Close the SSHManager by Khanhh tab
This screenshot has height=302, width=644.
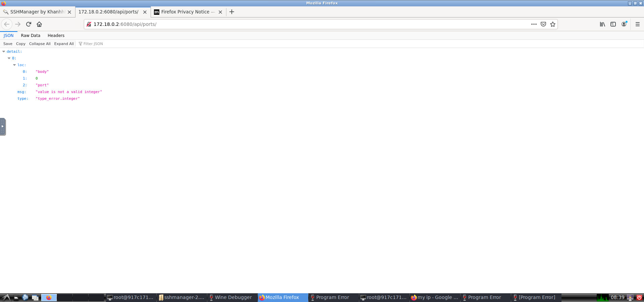69,12
